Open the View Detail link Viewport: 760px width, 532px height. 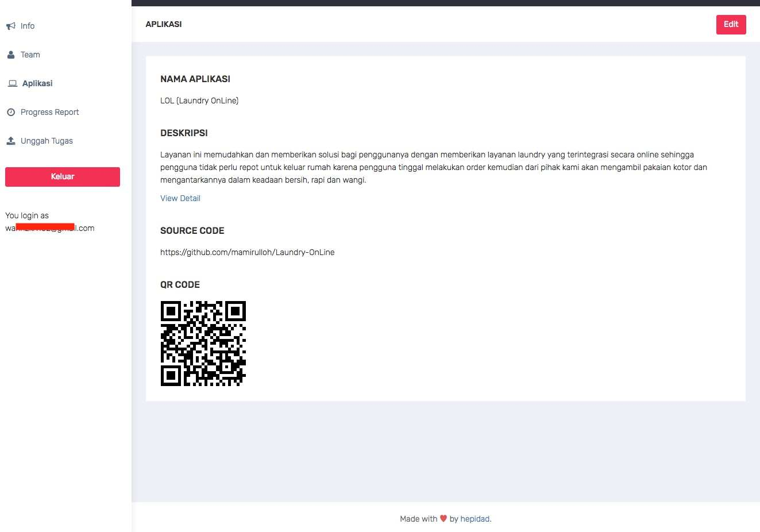[180, 198]
